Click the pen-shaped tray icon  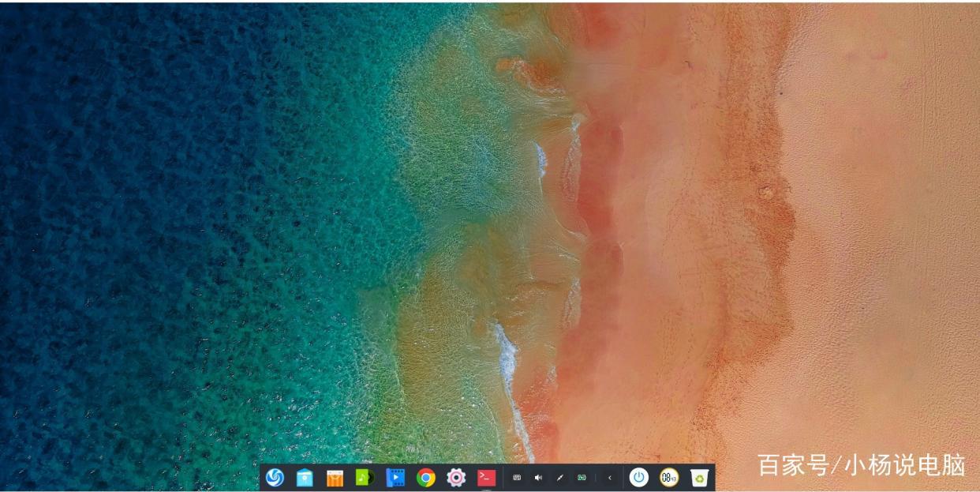(559, 478)
